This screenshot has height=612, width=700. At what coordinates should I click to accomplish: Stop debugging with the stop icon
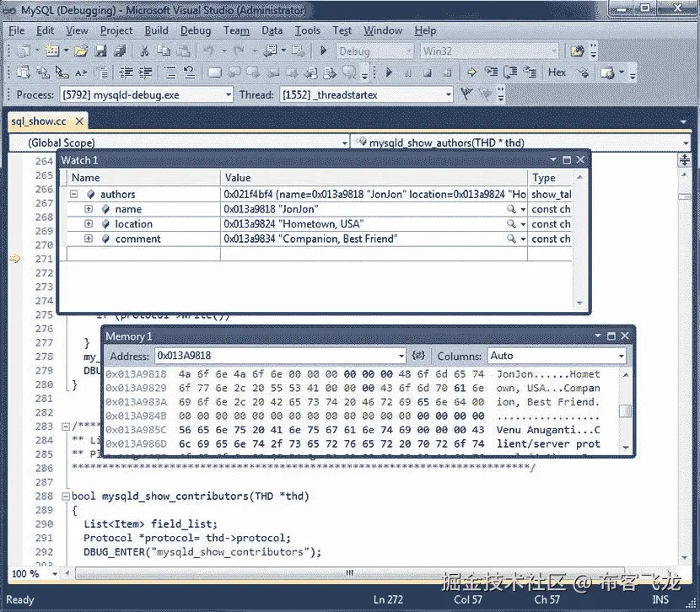[428, 72]
